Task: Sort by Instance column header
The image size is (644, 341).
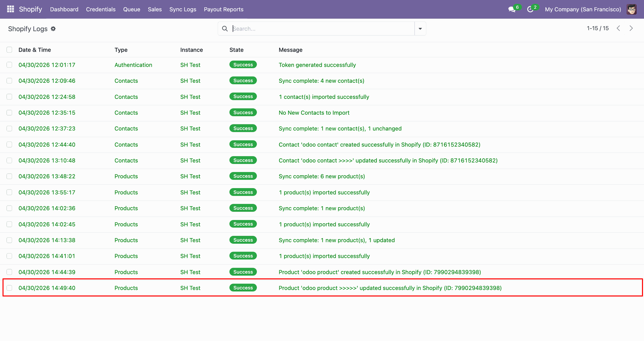Action: 192,50
